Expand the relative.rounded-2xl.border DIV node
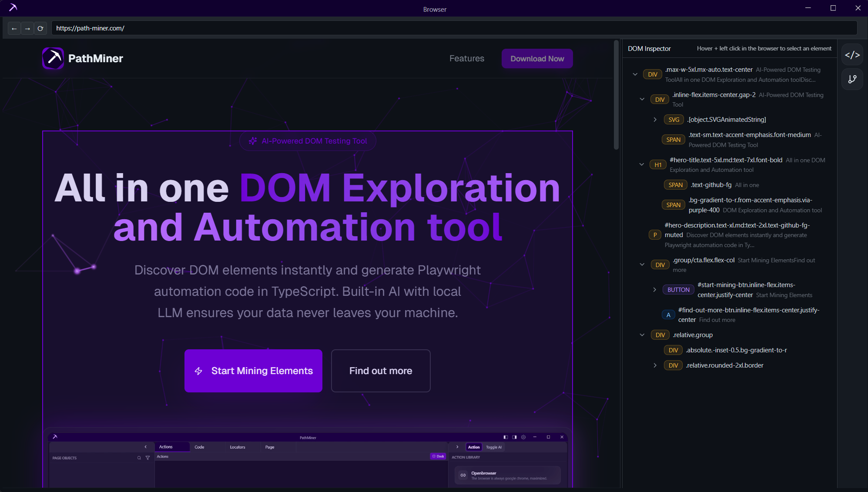Screen dimensions: 868x492 [x=655, y=365]
